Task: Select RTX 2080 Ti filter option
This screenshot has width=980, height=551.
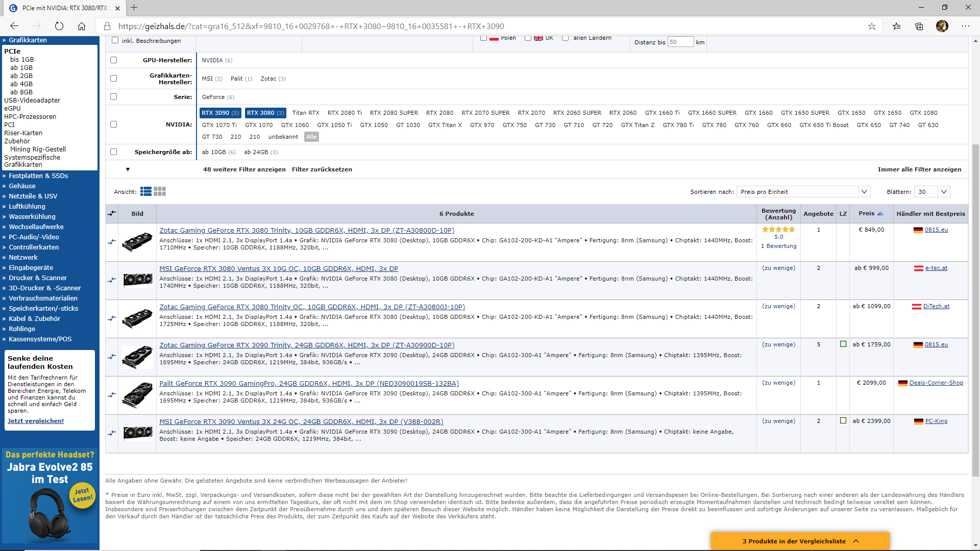Action: (345, 113)
